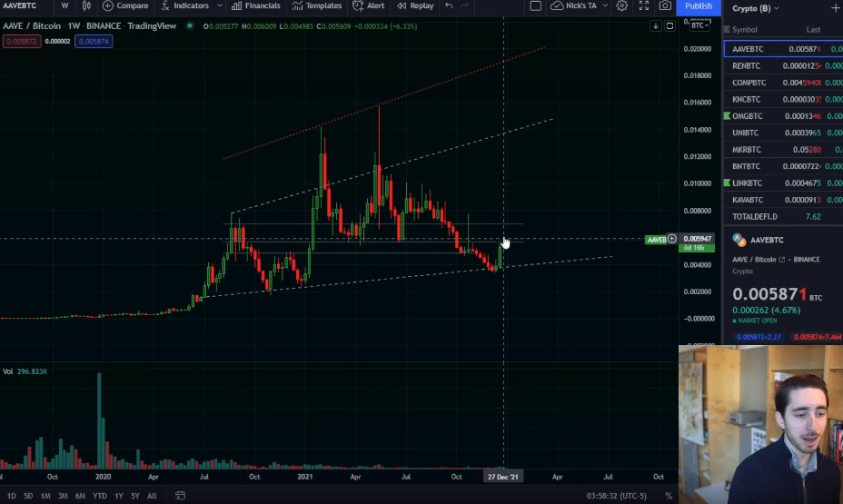Undo the last chart action

click(449, 6)
